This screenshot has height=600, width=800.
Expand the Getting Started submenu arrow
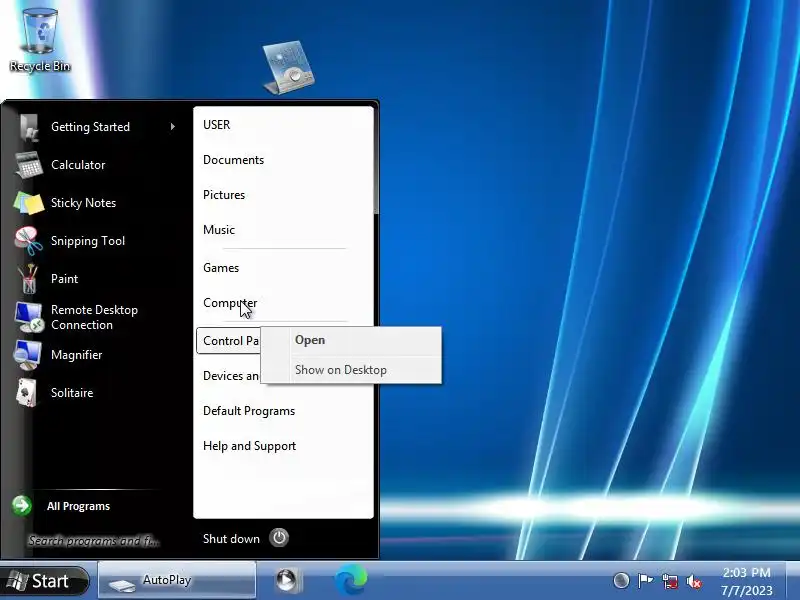[173, 127]
